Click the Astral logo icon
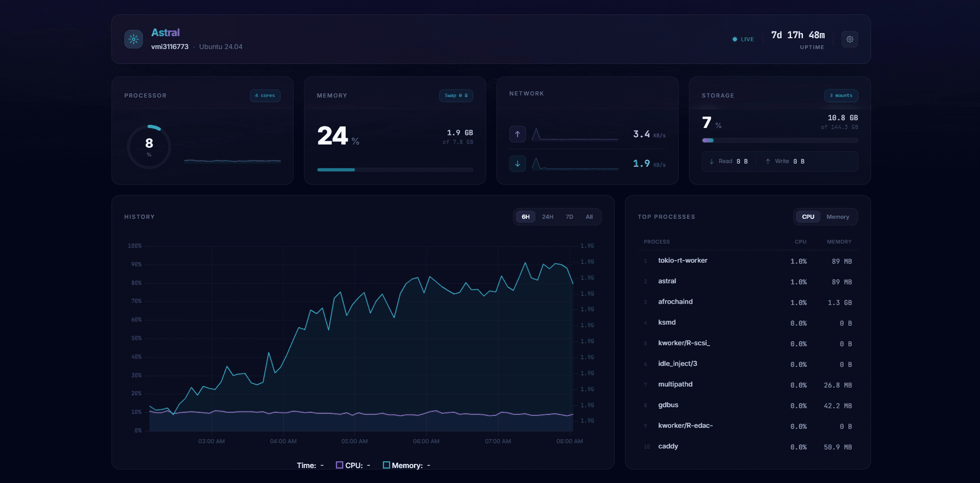 (x=134, y=39)
